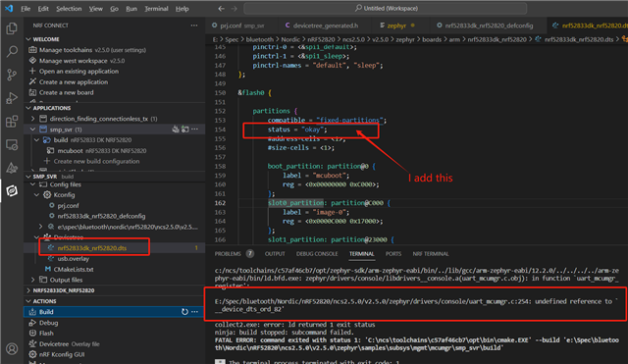Open more actions on smp_svr application
The height and width of the screenshot is (364, 628).
pos(194,130)
